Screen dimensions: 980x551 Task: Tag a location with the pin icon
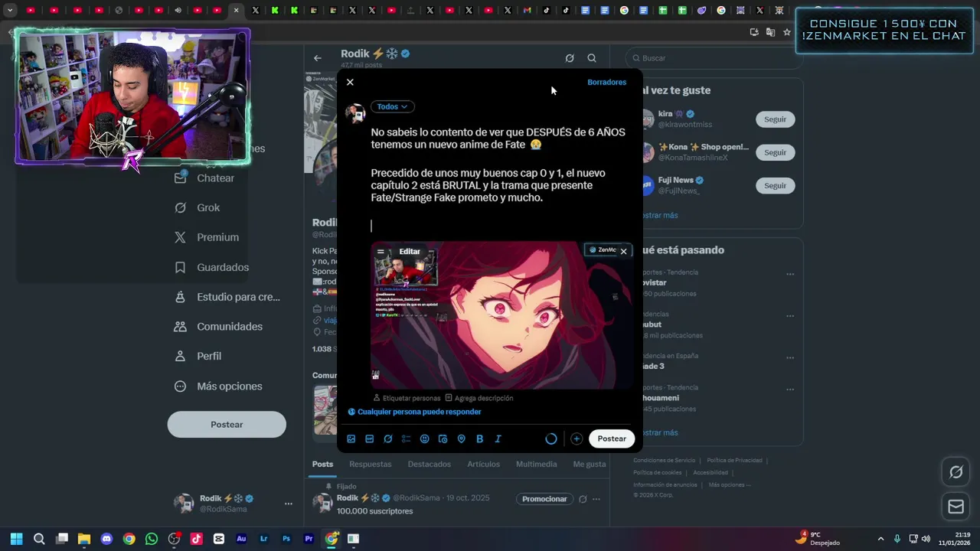[x=462, y=439]
